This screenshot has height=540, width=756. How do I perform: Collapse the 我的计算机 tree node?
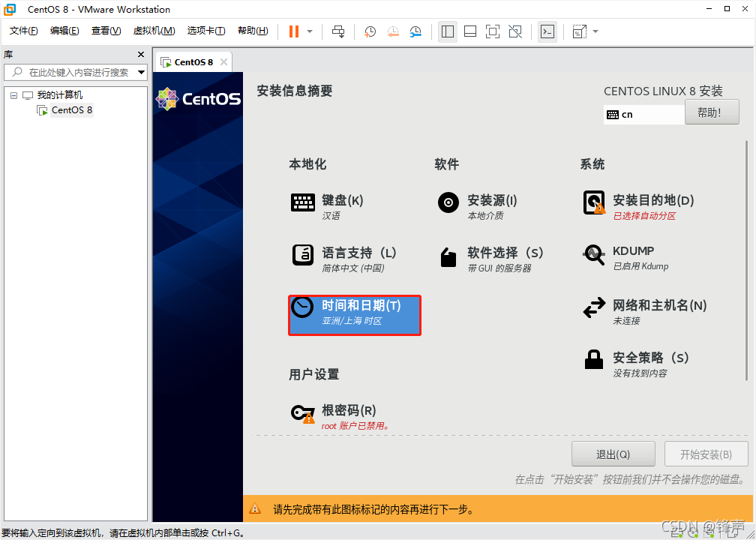[13, 95]
